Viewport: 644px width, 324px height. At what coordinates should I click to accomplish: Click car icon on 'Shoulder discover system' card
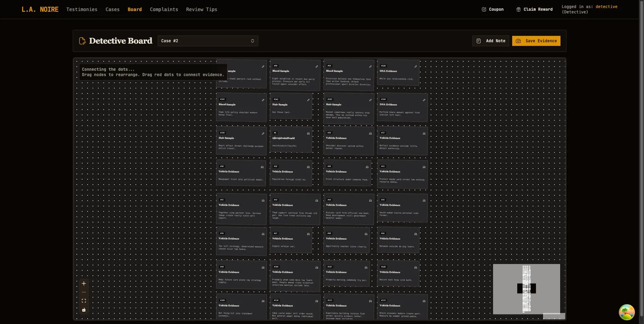(370, 134)
